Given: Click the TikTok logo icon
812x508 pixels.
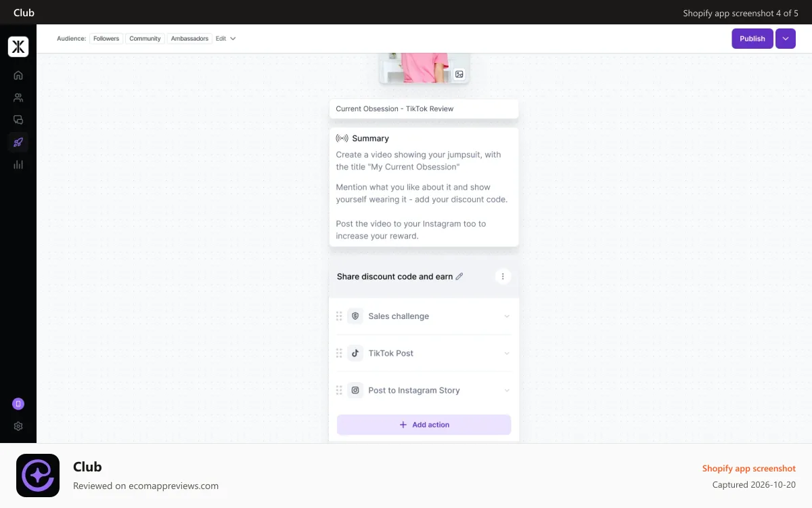Looking at the screenshot, I should [x=355, y=354].
